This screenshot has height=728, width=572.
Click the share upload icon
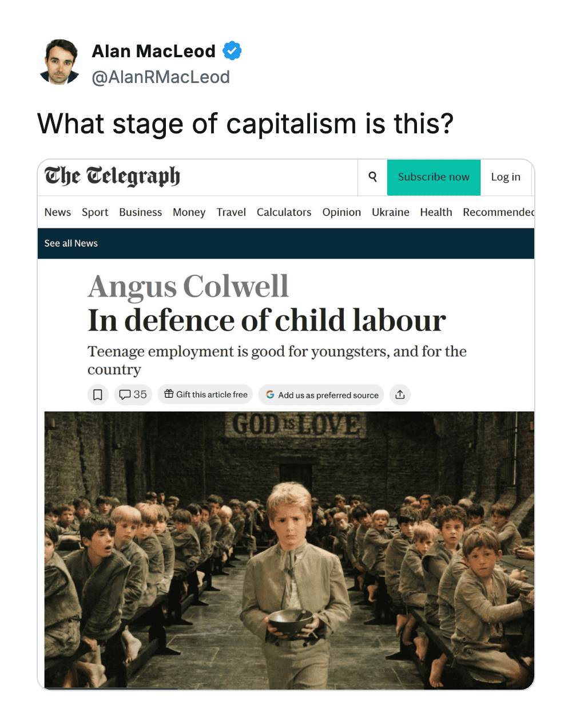(x=400, y=394)
